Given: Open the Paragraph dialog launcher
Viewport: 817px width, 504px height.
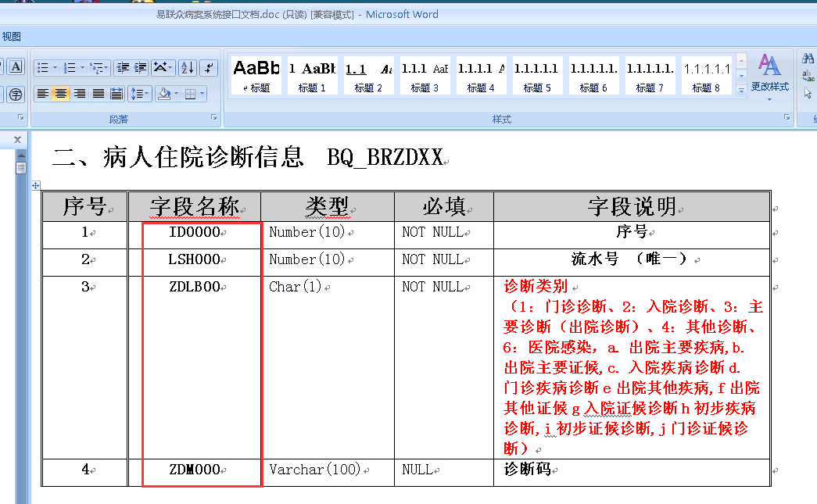Looking at the screenshot, I should click(x=213, y=118).
